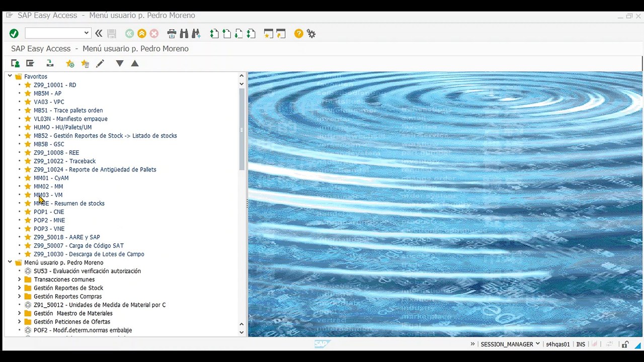The height and width of the screenshot is (362, 644).
Task: Select MB52 Listado de stocks favorite
Action: pyautogui.click(x=105, y=136)
